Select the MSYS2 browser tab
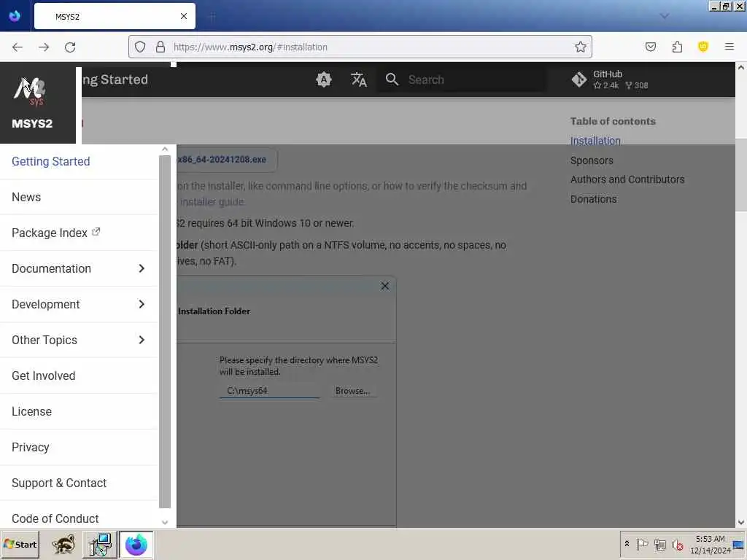 [115, 16]
